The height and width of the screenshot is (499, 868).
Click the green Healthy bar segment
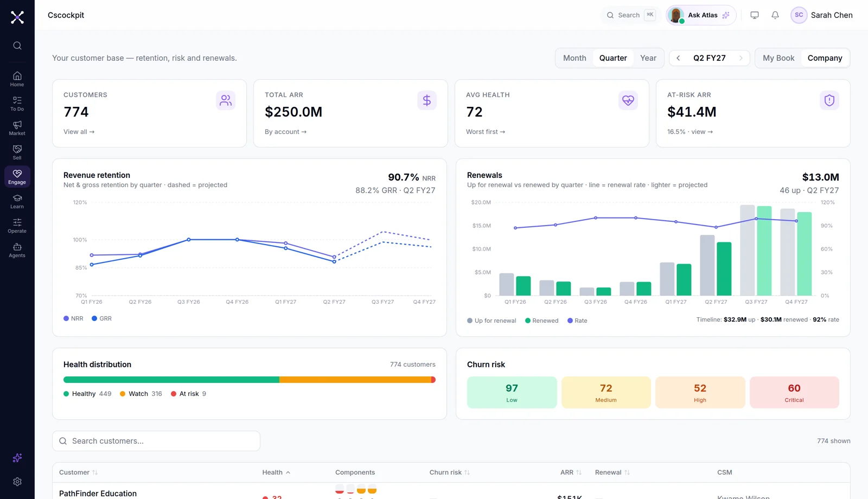(171, 380)
